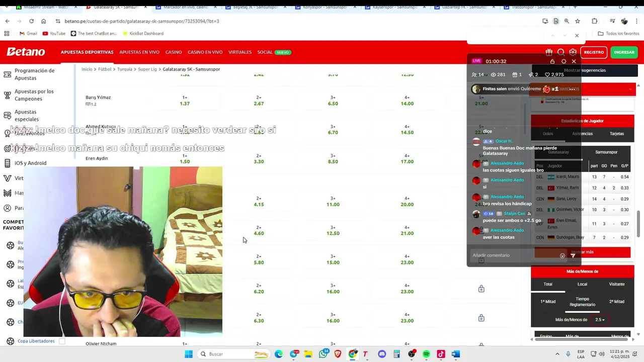Open the Chrome apps grid in bookmarks bar
This screenshot has height=362, width=644.
coord(7,34)
